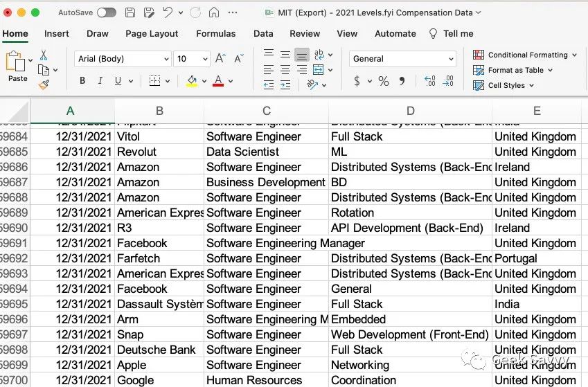Decrease font size with smaller A icon

pyautogui.click(x=238, y=58)
